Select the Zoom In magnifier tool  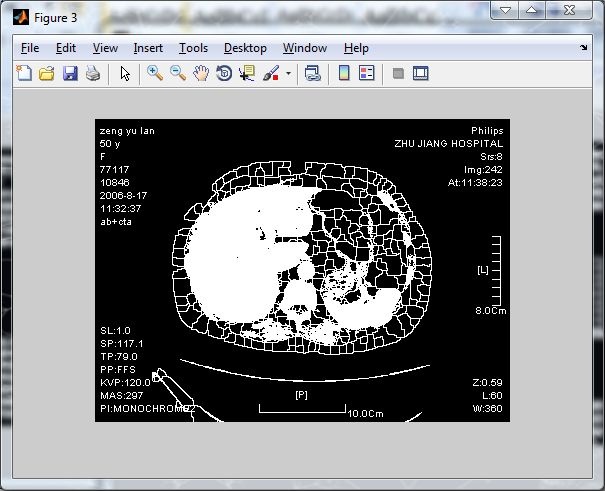click(155, 73)
